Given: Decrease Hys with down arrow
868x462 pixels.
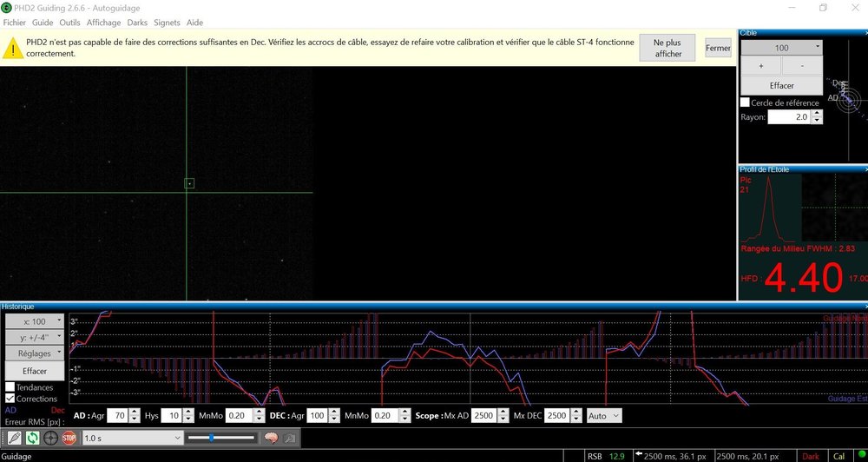Looking at the screenshot, I should click(188, 419).
